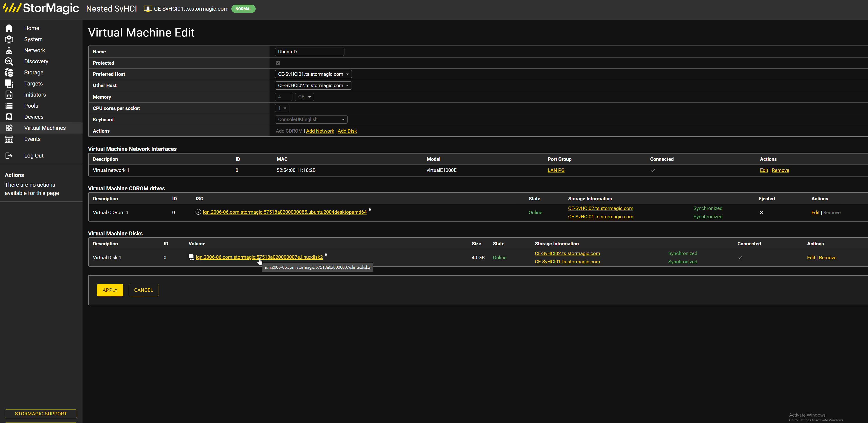868x423 pixels.
Task: Open Memory unit GB dropdown
Action: pos(304,97)
